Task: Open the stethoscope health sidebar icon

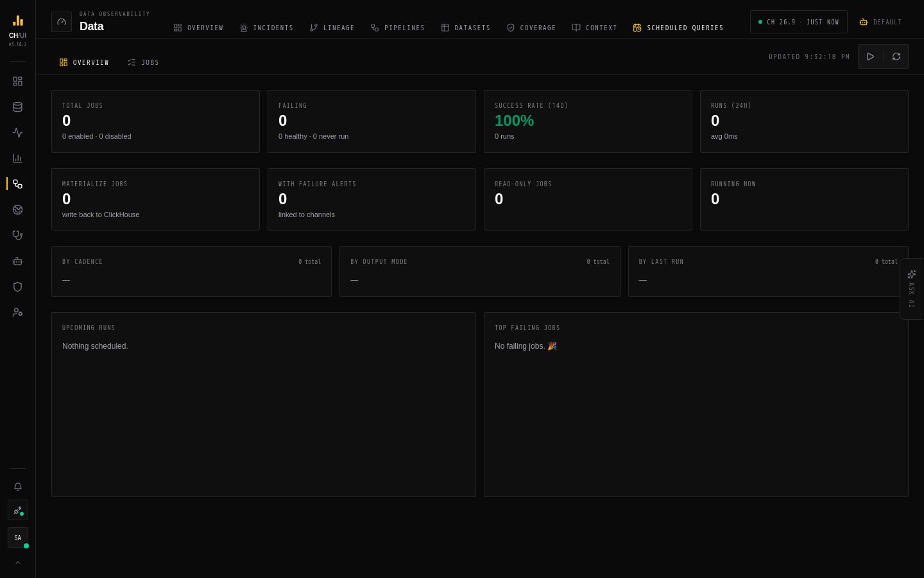Action: coord(17,236)
